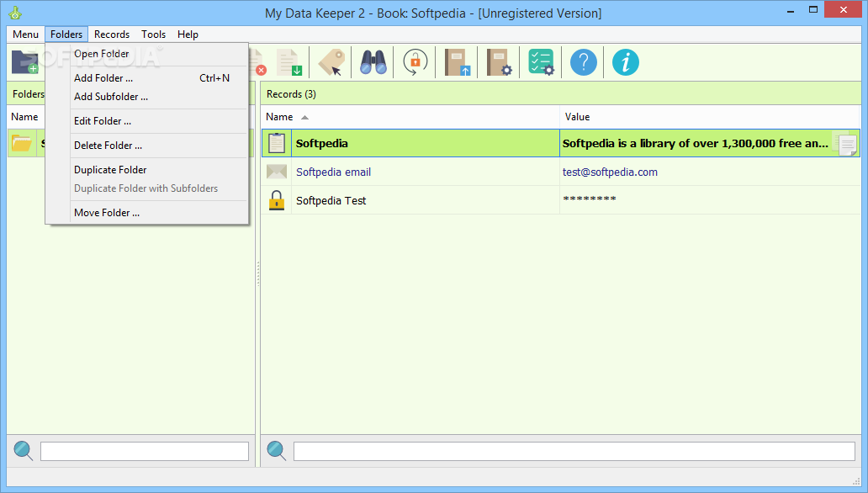The image size is (868, 493).
Task: Choose Add Subfolder ... menu entry
Action: click(146, 97)
